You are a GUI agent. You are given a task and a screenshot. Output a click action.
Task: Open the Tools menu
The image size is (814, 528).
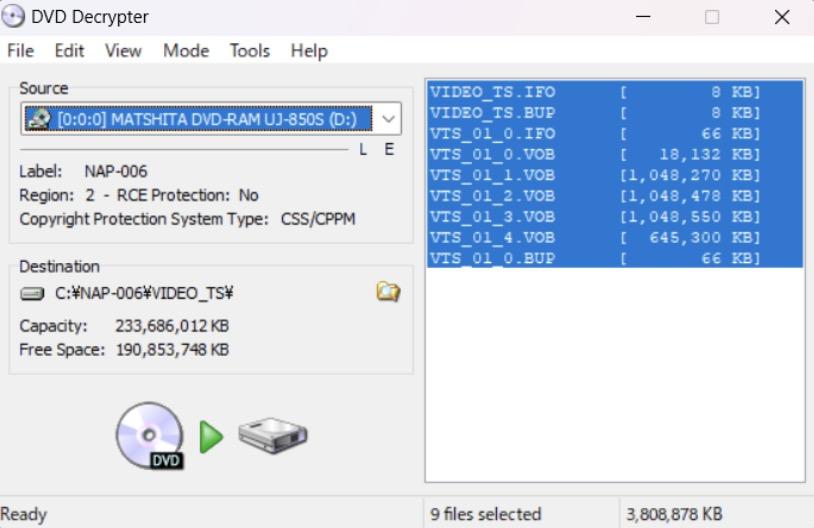(250, 51)
